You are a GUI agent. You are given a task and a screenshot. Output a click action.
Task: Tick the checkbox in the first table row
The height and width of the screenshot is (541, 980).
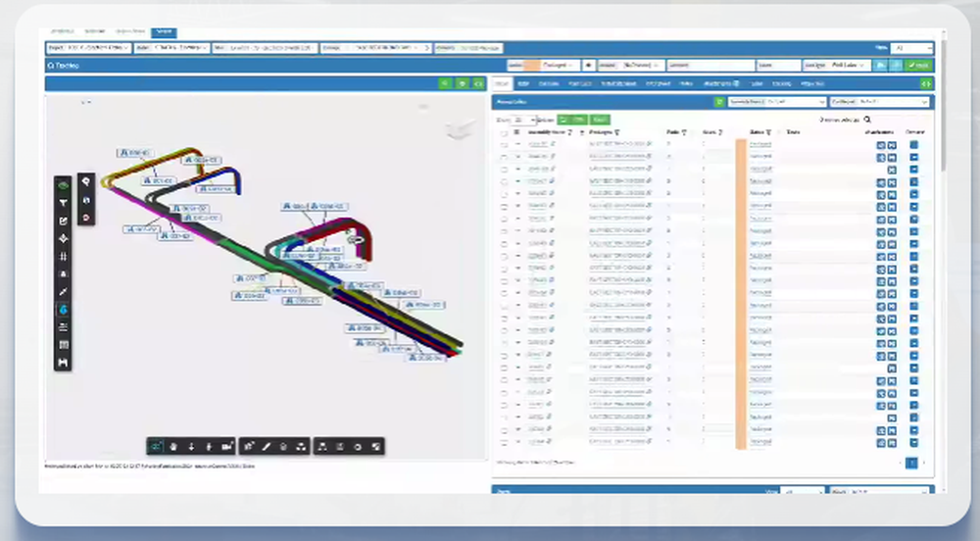coord(505,144)
